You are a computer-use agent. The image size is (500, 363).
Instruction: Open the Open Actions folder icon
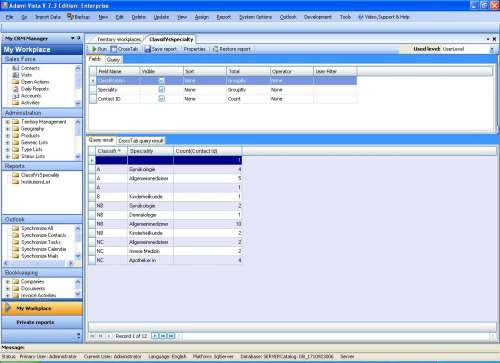(x=16, y=82)
